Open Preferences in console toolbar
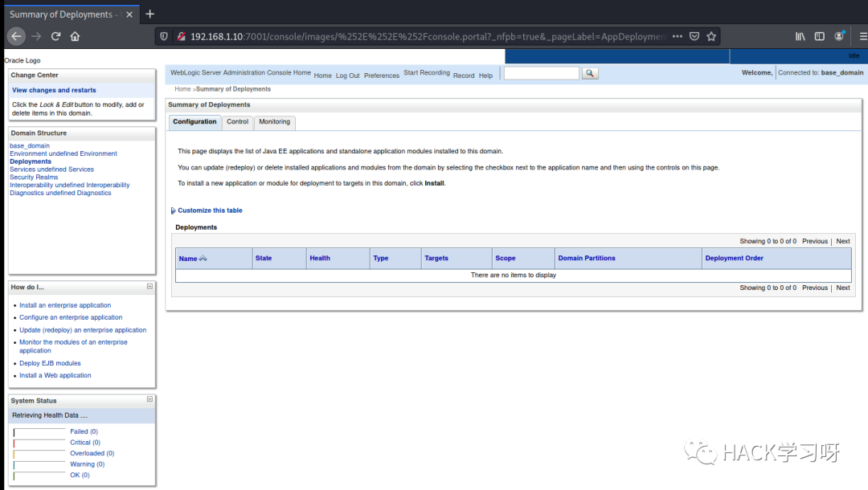 click(x=382, y=76)
